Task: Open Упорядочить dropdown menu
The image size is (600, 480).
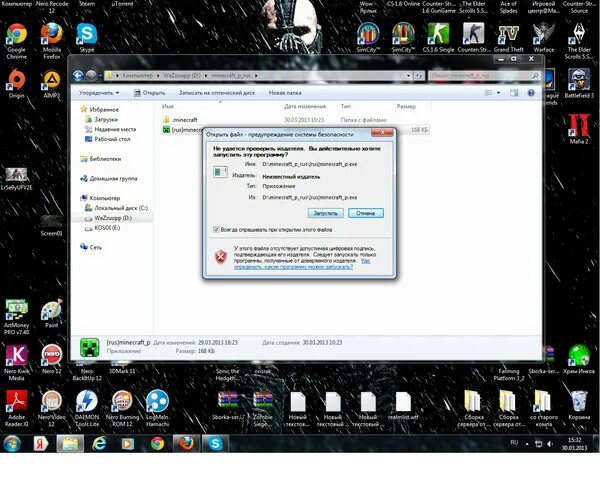Action: [99, 93]
